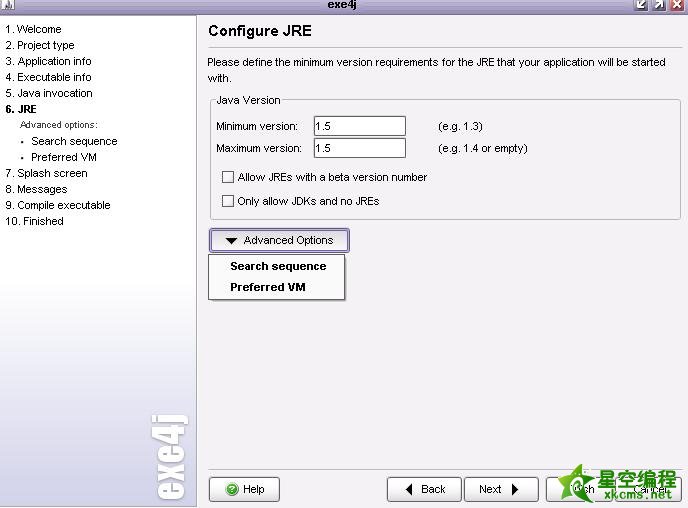Close the exe4j window
Image resolution: width=688 pixels, height=508 pixels.
(x=677, y=5)
